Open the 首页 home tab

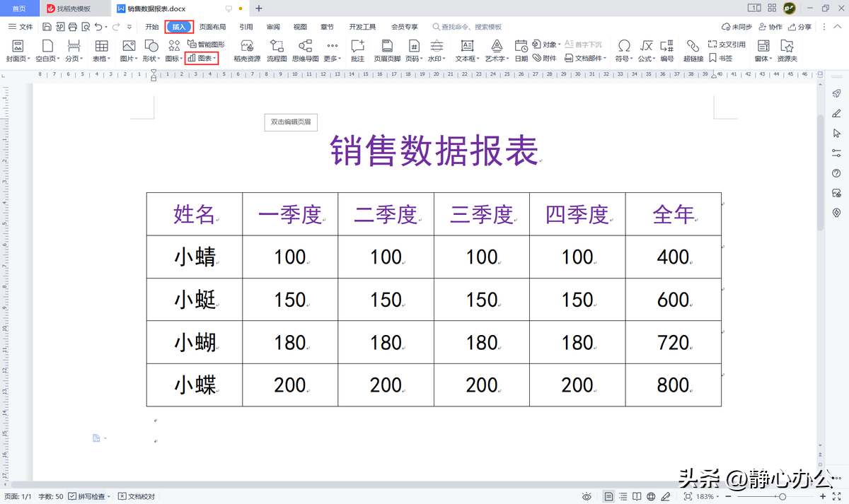point(20,8)
